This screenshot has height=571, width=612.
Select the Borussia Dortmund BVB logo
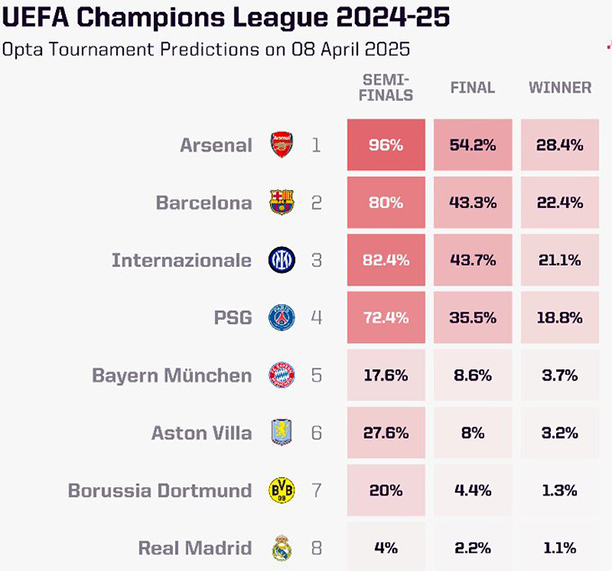[x=282, y=491]
